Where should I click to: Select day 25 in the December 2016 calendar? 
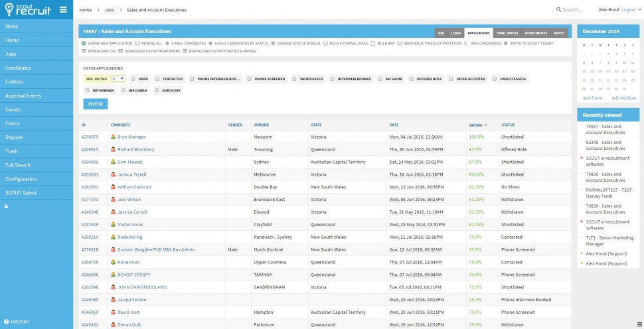pos(633,80)
